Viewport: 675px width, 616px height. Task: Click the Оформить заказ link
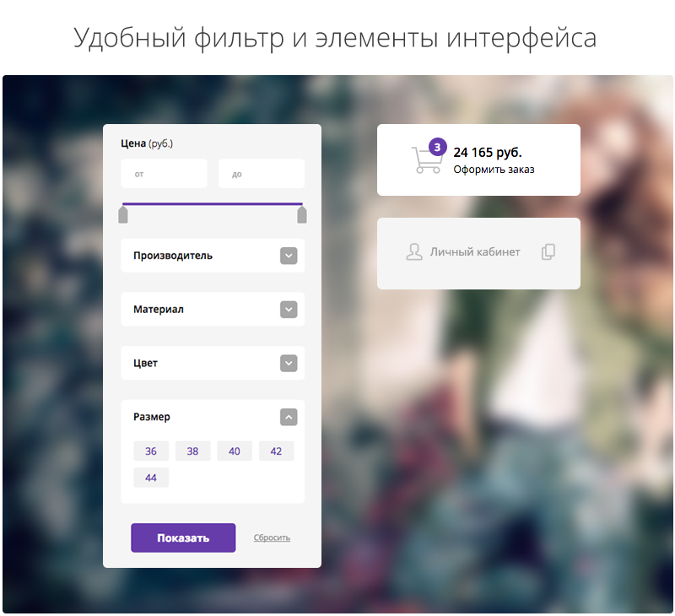[x=494, y=170]
